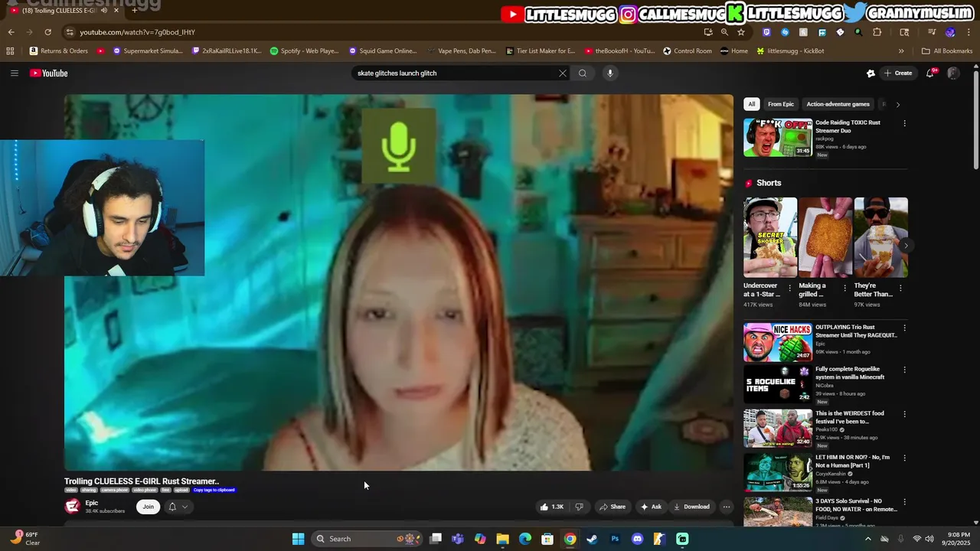Reload the page in Chrome
The image size is (980, 551).
point(47,32)
